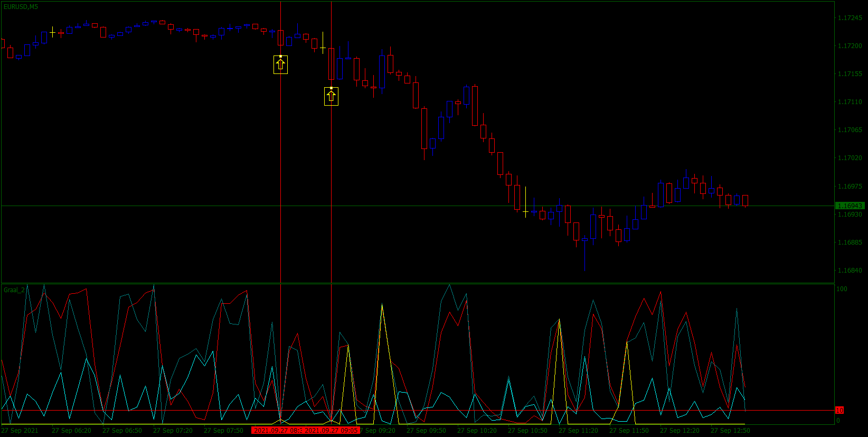The height and width of the screenshot is (437, 868).
Task: Click price scale value 1.17020
Action: click(x=850, y=158)
